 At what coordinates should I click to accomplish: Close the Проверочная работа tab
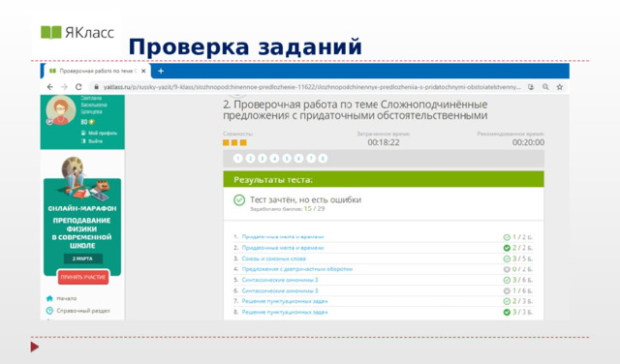coord(143,71)
